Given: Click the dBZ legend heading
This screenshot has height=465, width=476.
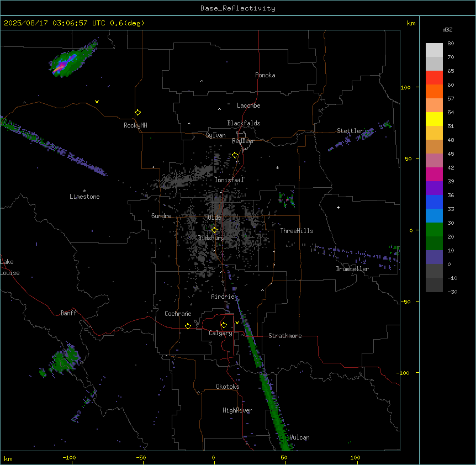Looking at the screenshot, I should [x=447, y=30].
